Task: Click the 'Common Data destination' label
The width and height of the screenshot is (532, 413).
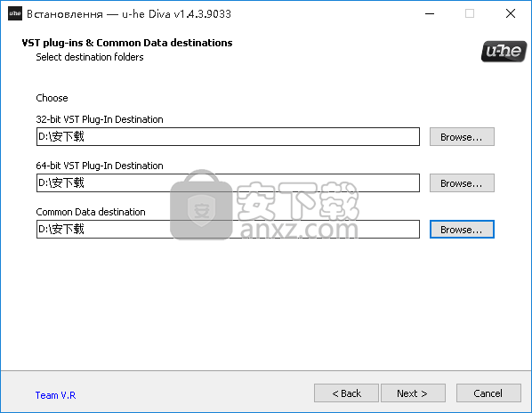Action: click(x=91, y=212)
